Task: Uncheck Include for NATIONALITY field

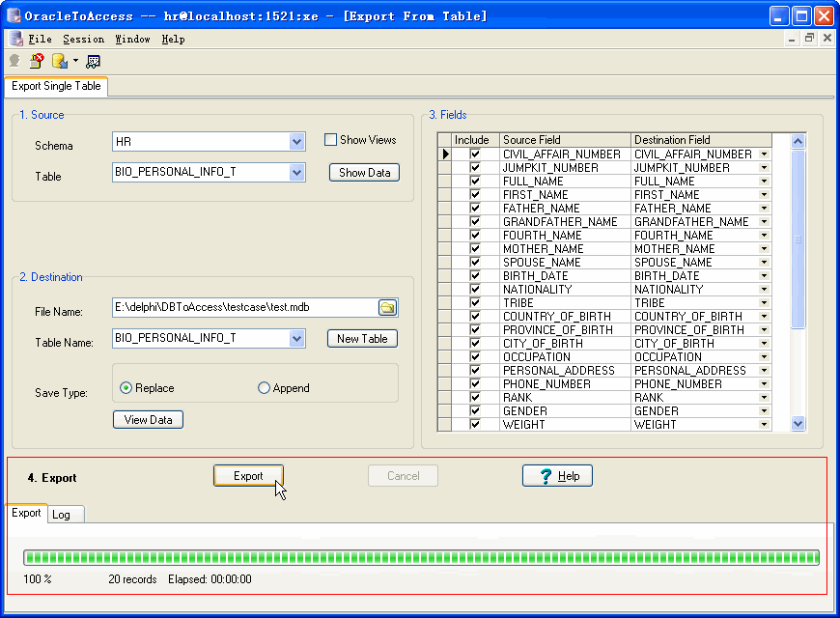Action: [475, 290]
